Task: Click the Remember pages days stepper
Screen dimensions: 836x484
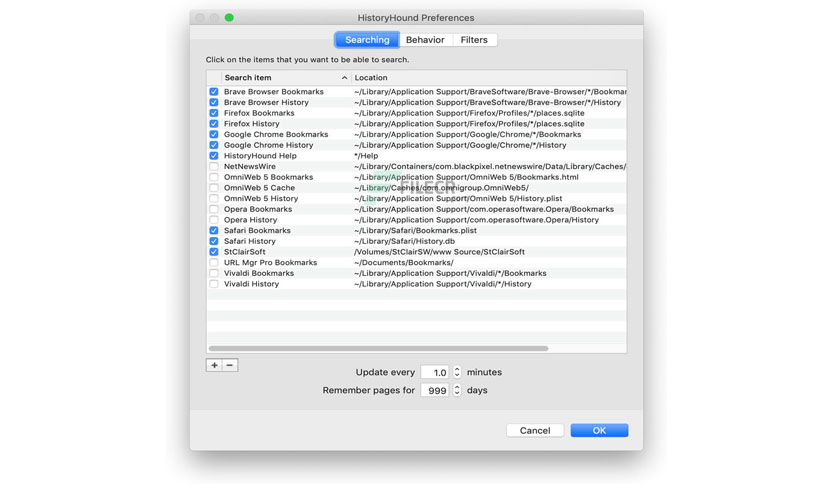Action: pos(457,390)
